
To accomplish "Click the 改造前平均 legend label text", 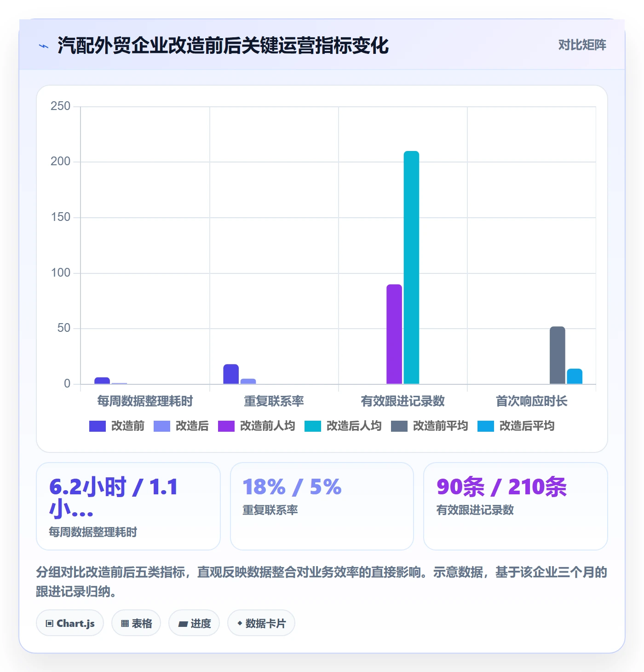I will pyautogui.click(x=441, y=426).
